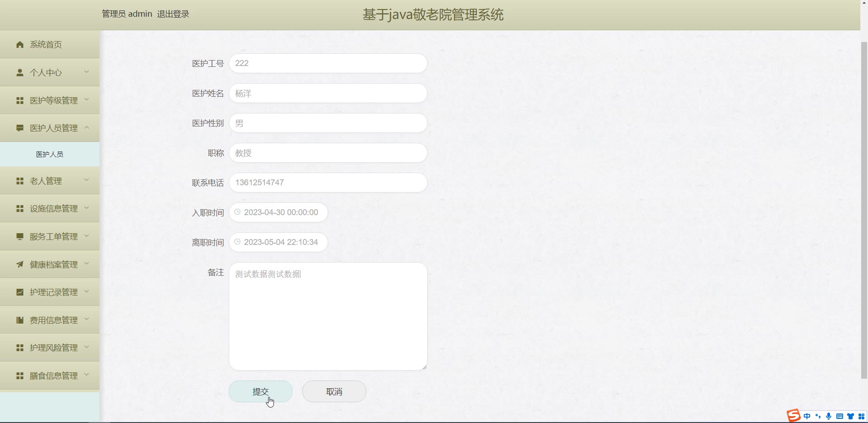The height and width of the screenshot is (423, 868).
Task: Click inside the 备注 textarea
Action: point(328,316)
